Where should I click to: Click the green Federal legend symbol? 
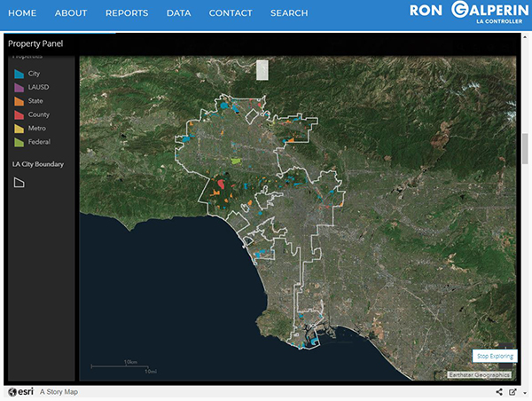19,142
